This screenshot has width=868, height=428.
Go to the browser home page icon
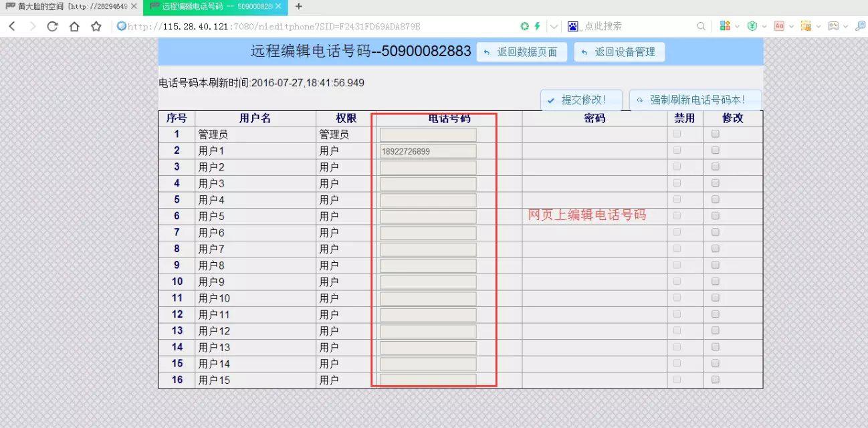pos(74,26)
